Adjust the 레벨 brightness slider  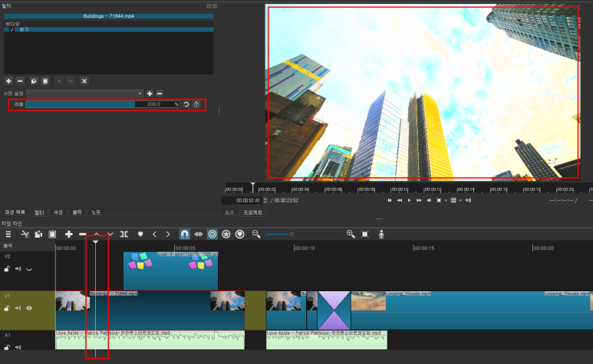(103, 104)
